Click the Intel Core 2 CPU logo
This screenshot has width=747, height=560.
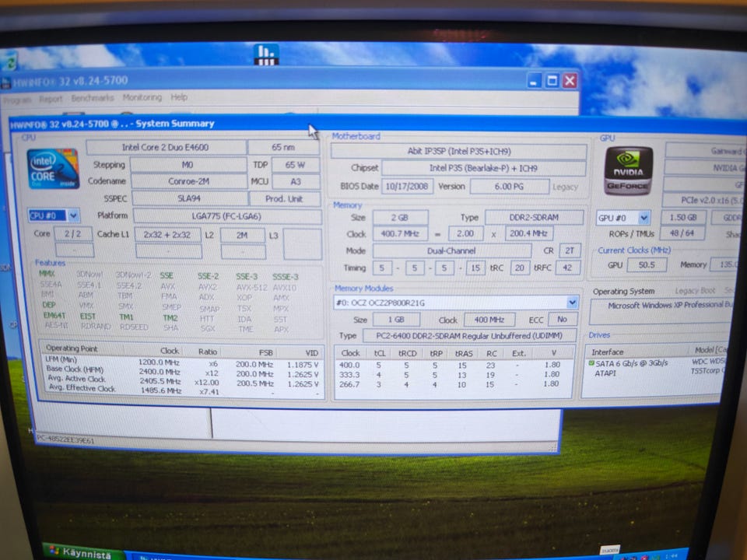pos(53,169)
